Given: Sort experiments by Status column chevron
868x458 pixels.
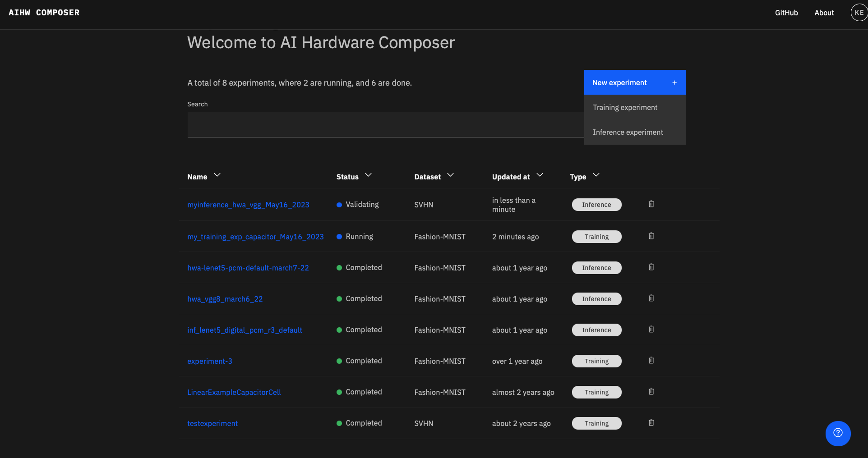Looking at the screenshot, I should (x=368, y=175).
